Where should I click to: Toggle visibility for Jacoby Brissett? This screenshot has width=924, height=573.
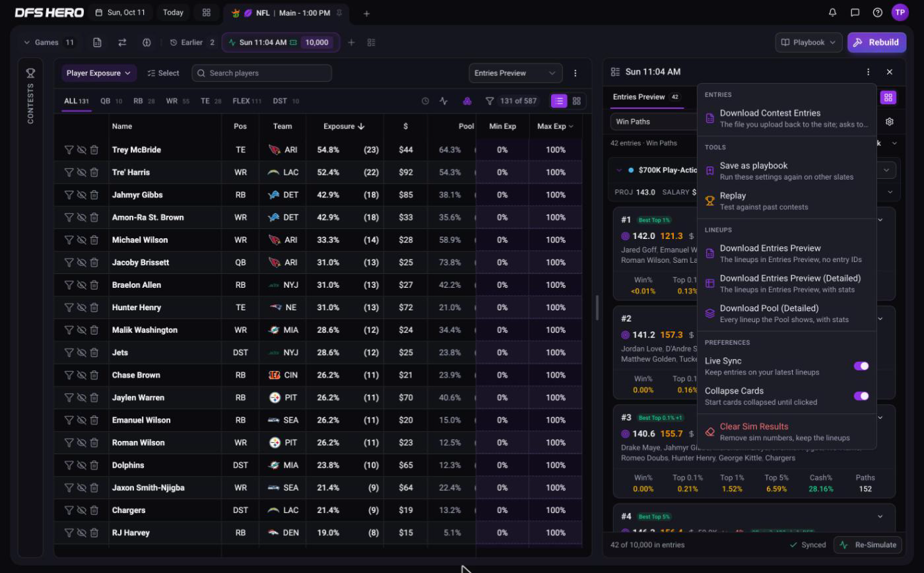pyautogui.click(x=81, y=262)
